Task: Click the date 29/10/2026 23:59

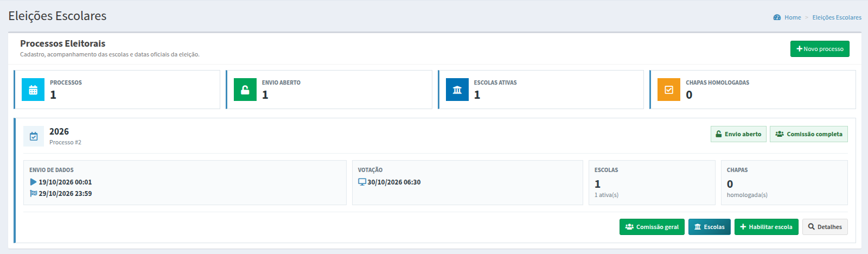Action: (65, 193)
